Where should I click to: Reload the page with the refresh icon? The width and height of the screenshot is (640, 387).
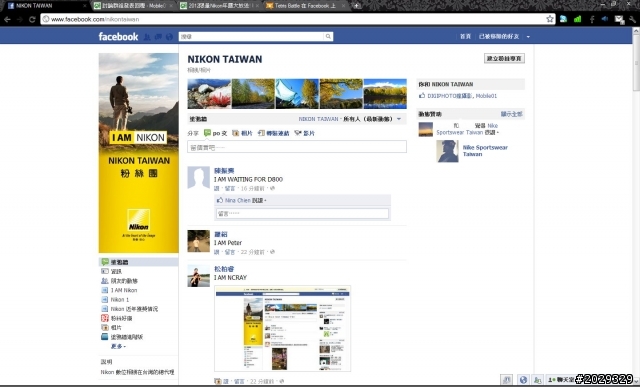click(32, 19)
